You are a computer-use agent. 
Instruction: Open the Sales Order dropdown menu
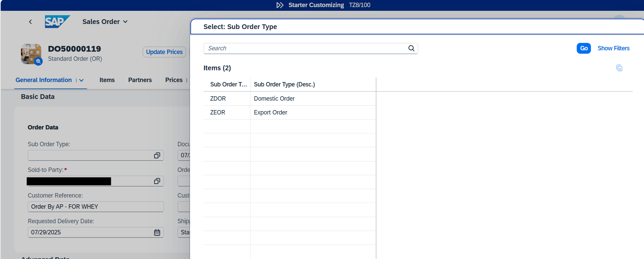(x=105, y=22)
